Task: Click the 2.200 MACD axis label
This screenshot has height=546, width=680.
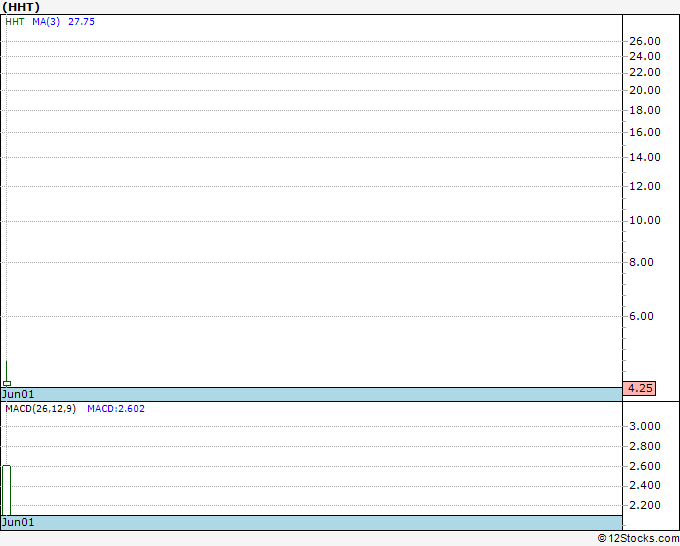Action: coord(645,505)
